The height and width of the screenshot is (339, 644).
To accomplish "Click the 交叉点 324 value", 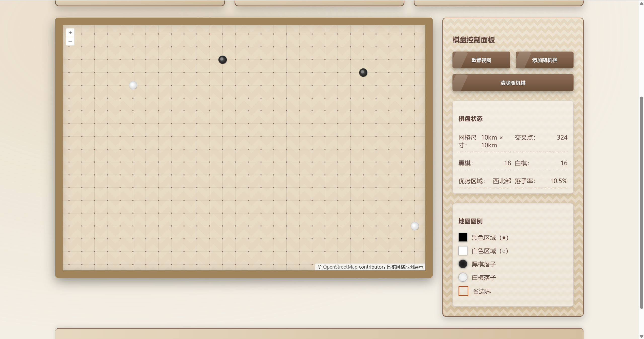I will (x=562, y=137).
